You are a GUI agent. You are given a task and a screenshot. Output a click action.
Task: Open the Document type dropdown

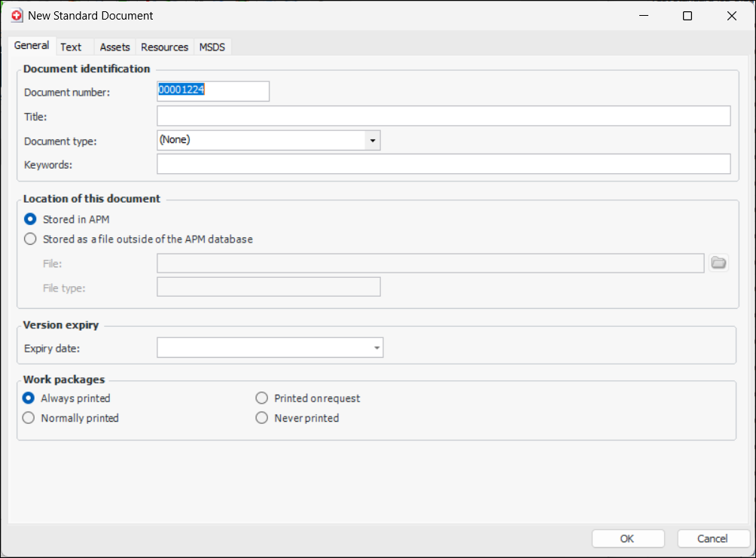(x=372, y=140)
